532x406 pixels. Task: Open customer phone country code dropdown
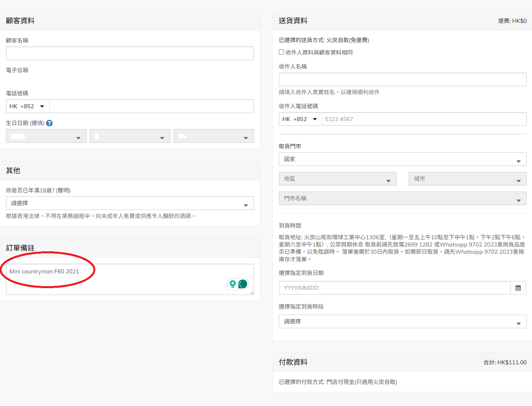28,106
